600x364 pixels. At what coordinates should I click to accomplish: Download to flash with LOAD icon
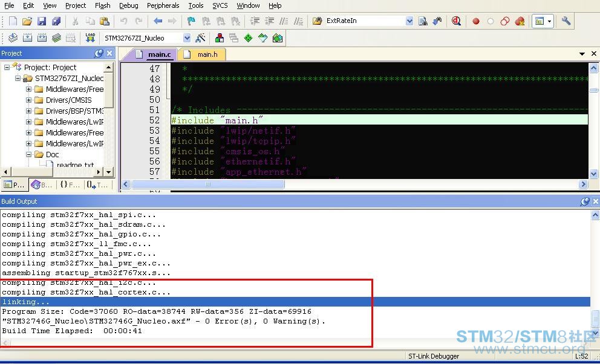(90, 38)
